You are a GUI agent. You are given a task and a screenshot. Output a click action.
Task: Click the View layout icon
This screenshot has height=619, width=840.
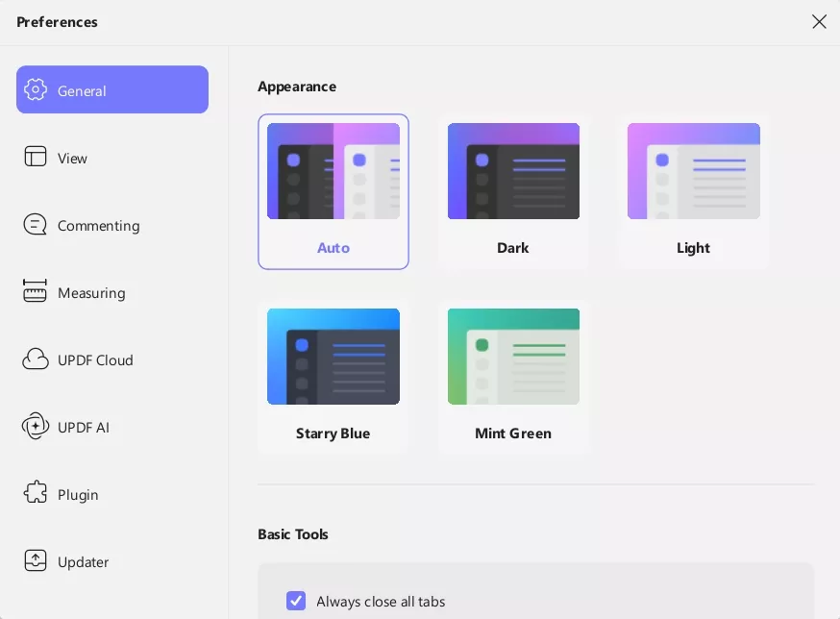36,157
